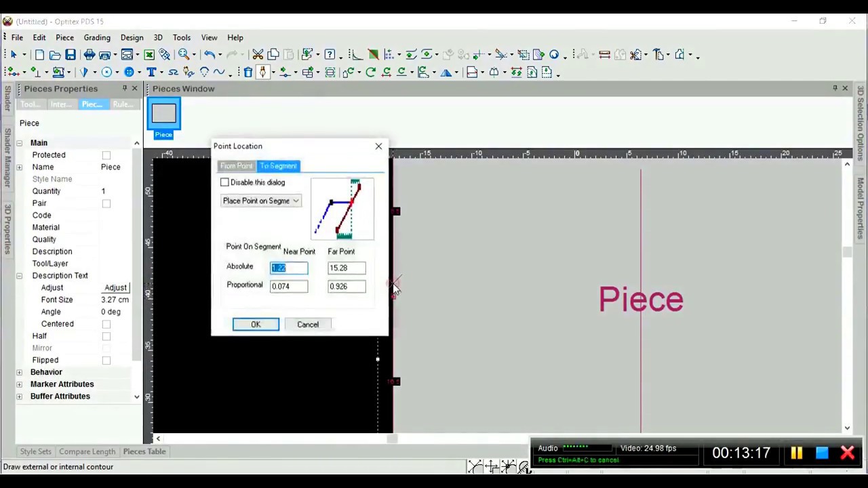868x488 pixels.
Task: Toggle the Flipped checkbox
Action: point(106,361)
